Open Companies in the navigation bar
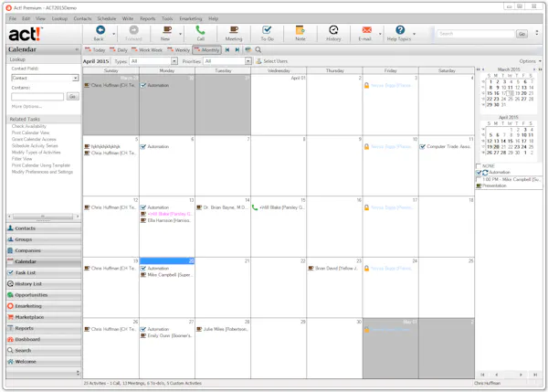This screenshot has width=548, height=392. click(x=43, y=250)
